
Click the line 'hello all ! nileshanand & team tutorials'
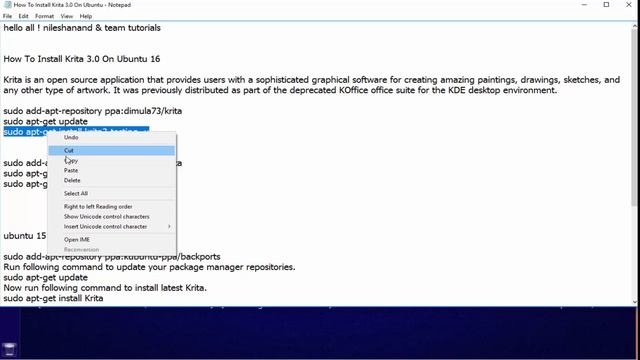click(82, 28)
